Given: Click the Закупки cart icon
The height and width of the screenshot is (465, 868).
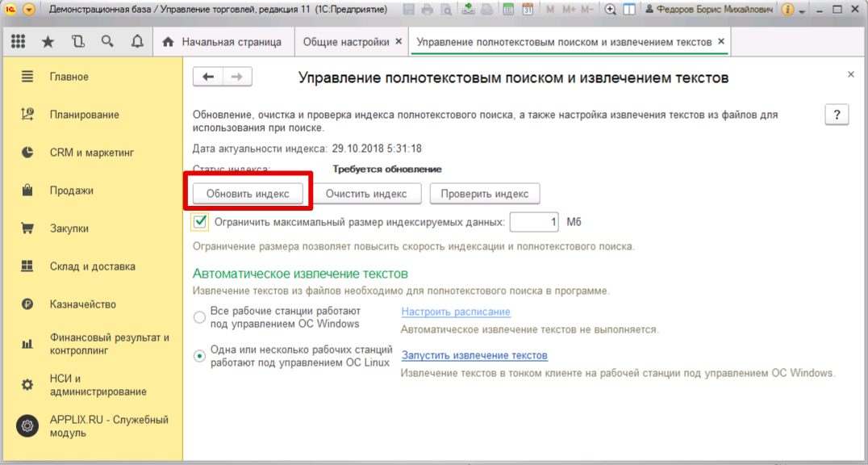Looking at the screenshot, I should (27, 228).
